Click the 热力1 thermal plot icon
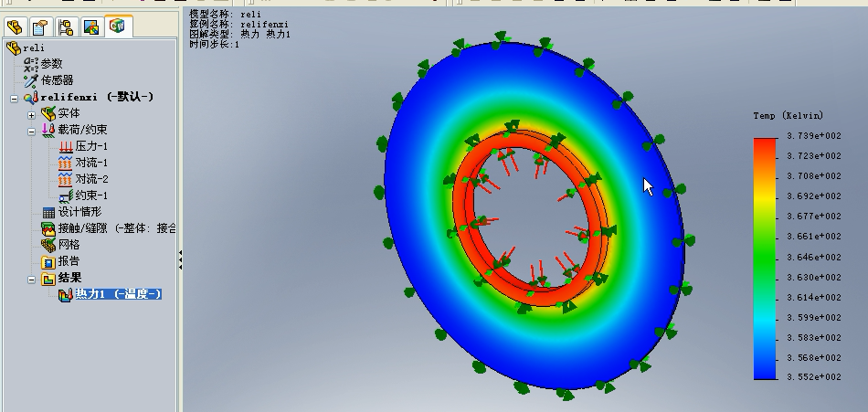Image resolution: width=868 pixels, height=412 pixels. pos(66,294)
